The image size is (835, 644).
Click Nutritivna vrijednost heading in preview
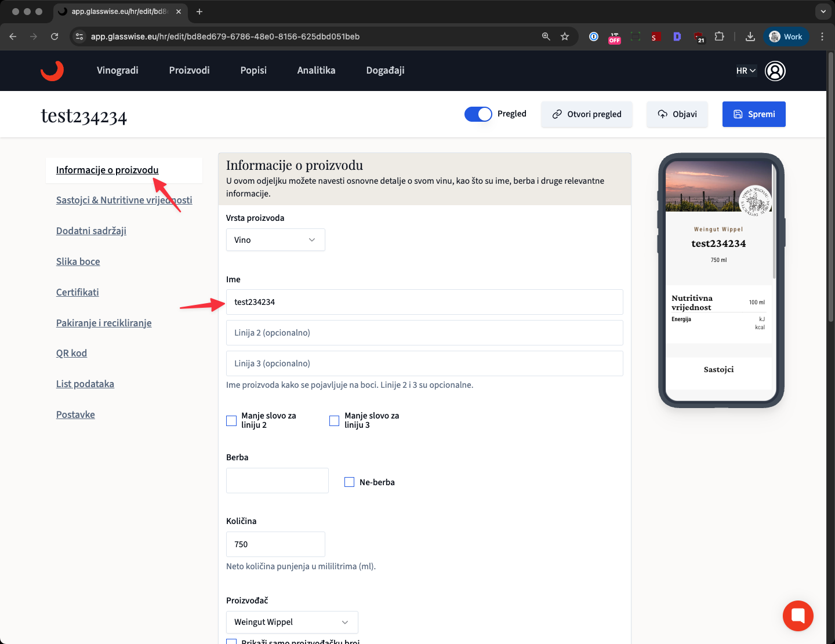(692, 303)
